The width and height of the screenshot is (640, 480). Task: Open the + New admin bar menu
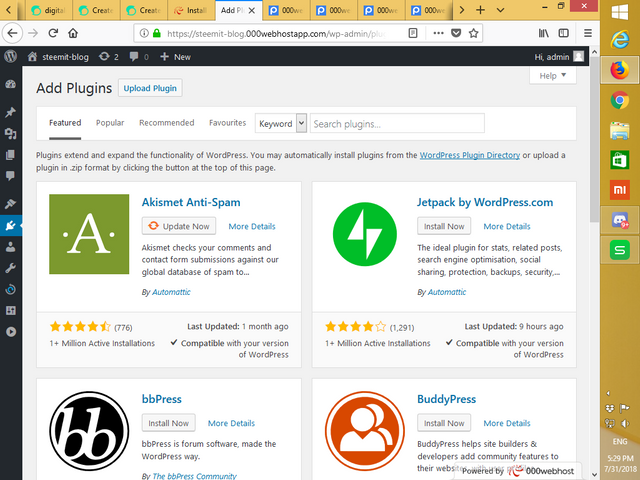tap(175, 57)
